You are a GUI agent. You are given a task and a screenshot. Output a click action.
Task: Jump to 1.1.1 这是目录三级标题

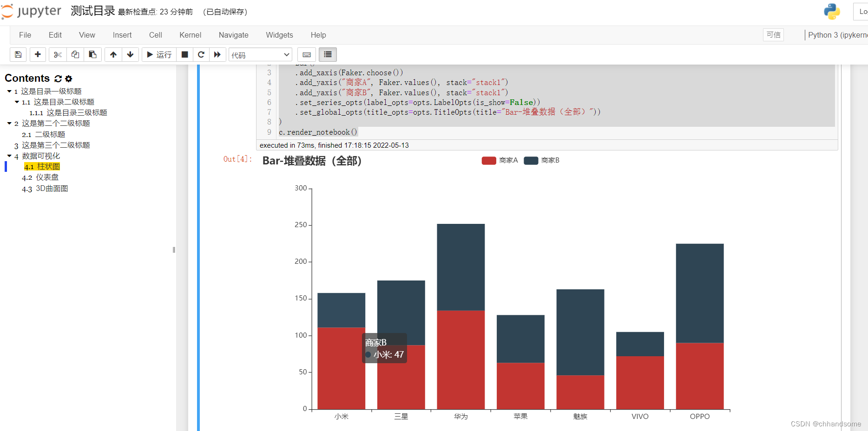click(68, 113)
